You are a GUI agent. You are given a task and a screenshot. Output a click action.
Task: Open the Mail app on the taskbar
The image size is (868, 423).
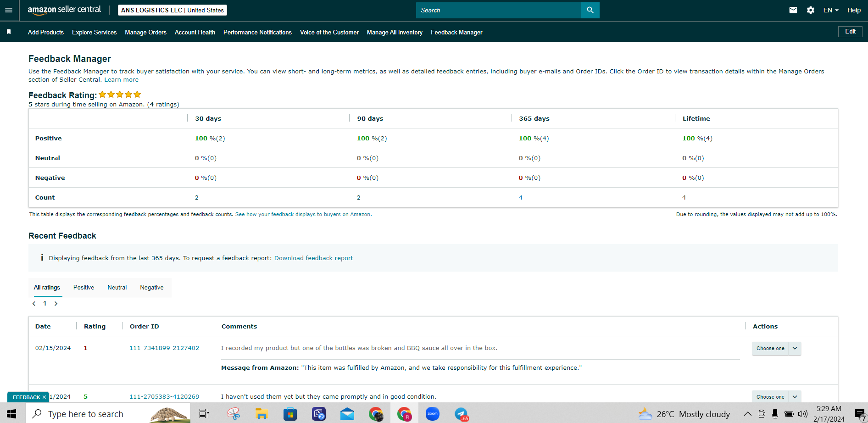(x=347, y=414)
